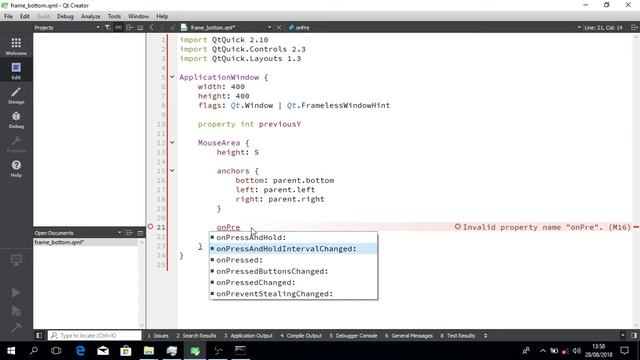Open the Issues output pane
Image resolution: width=640 pixels, height=360 pixels.
(x=158, y=336)
